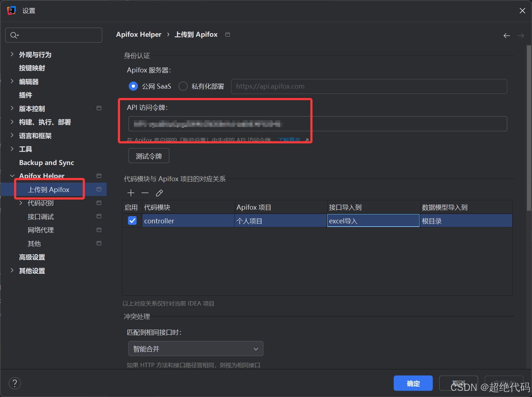Click project-level icon beside 网络代理 row

pyautogui.click(x=99, y=230)
